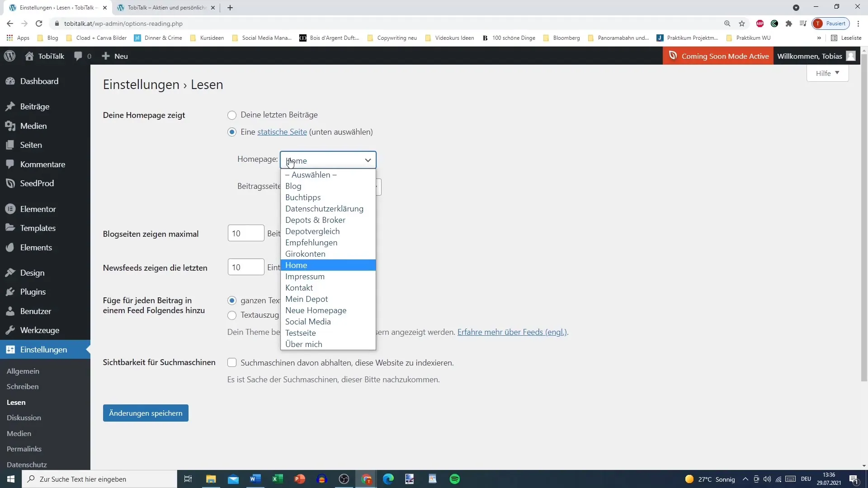Open the comments bubble icon in admin bar

click(x=78, y=56)
